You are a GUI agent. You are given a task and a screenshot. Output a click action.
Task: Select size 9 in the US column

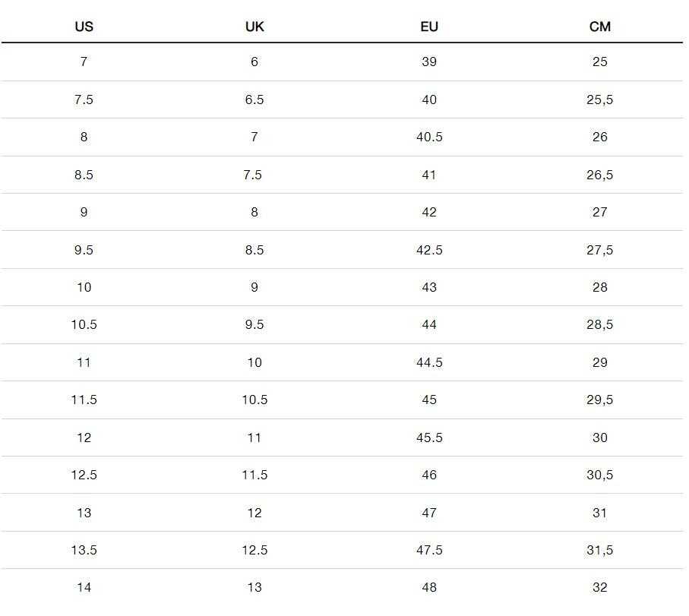(84, 212)
